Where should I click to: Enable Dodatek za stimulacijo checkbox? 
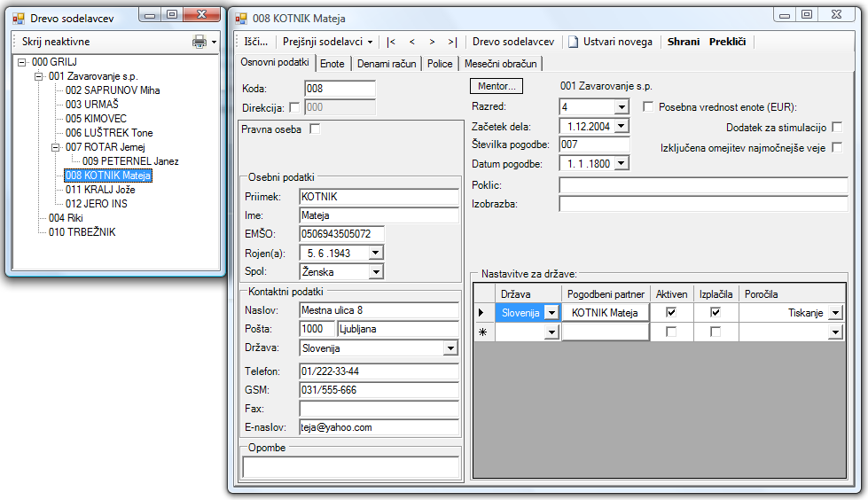837,128
